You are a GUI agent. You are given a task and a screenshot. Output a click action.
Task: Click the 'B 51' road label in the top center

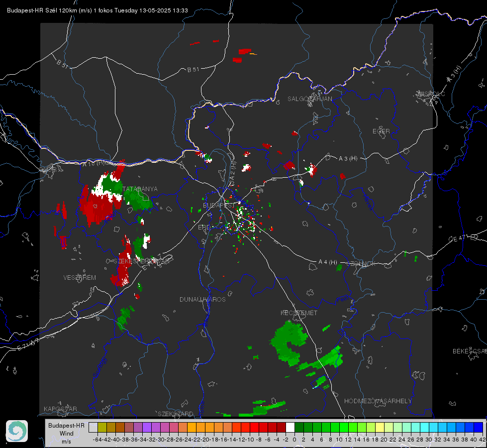point(193,70)
